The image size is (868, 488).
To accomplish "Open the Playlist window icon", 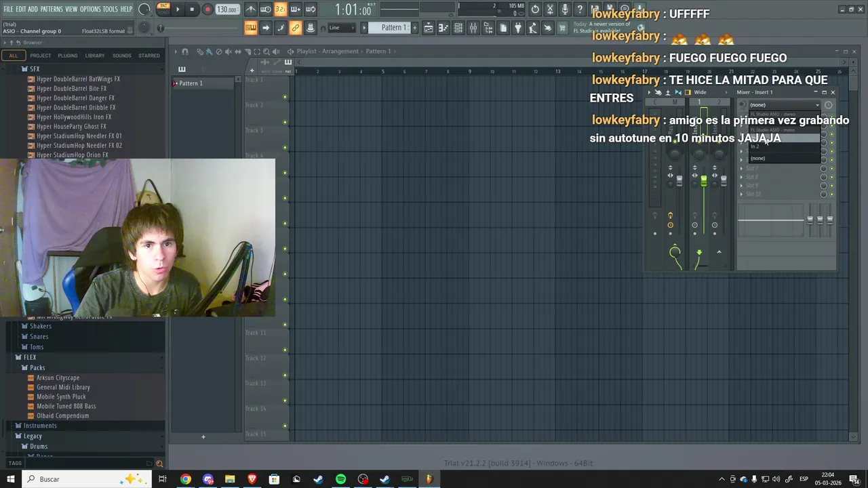I will pos(429,28).
